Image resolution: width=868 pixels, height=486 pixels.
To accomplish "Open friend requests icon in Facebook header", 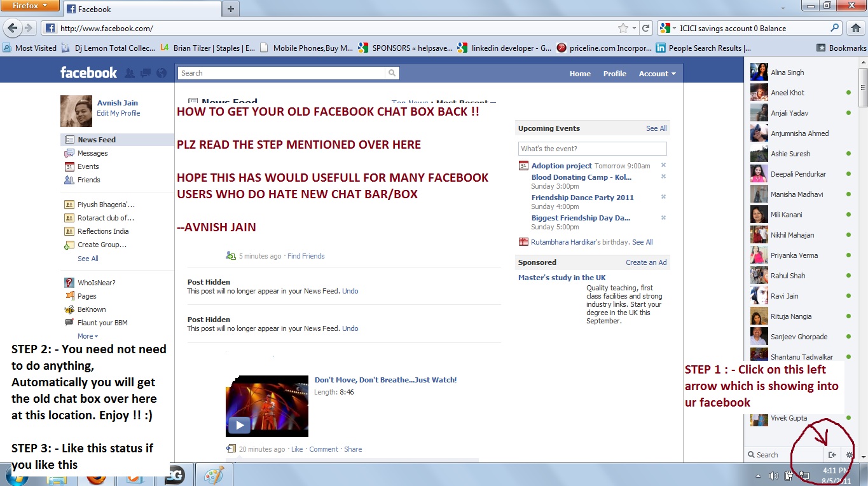I will (130, 73).
